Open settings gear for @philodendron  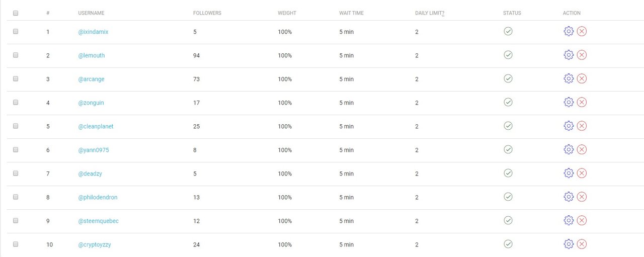(569, 197)
